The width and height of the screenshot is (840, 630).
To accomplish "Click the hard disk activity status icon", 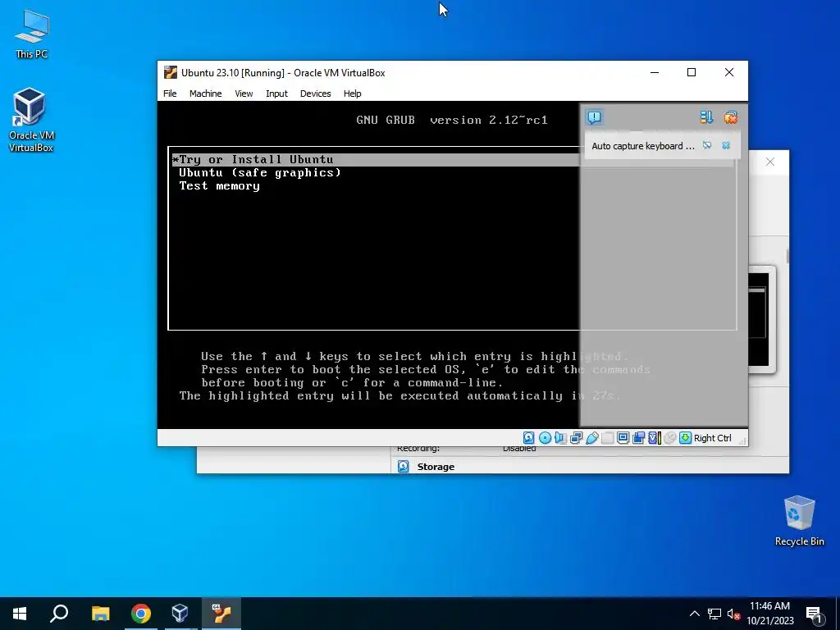I will tap(529, 438).
